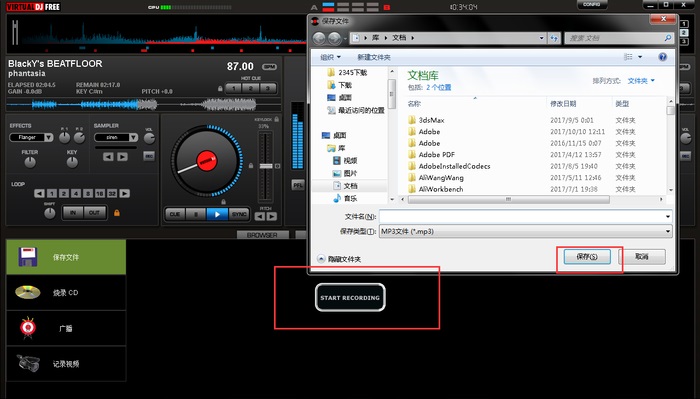Viewport: 700px width, 399px height.
Task: Click the lock icon below the jog wheel
Action: [223, 202]
